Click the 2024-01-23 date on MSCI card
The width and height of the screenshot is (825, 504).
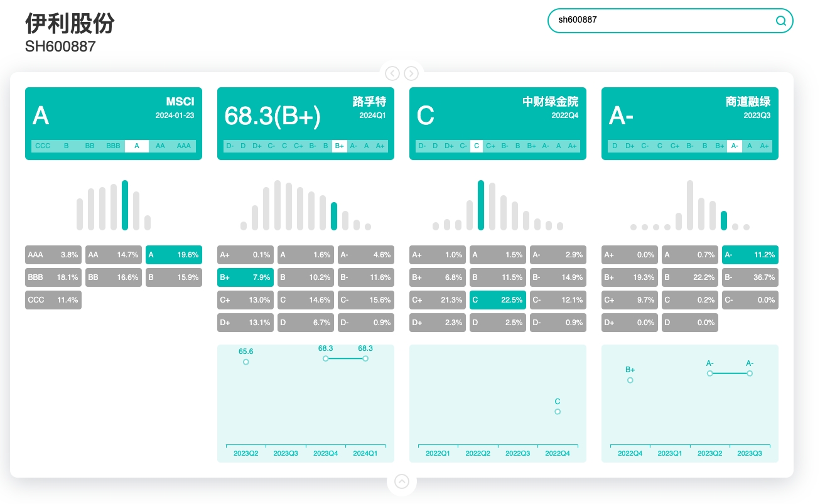point(175,115)
